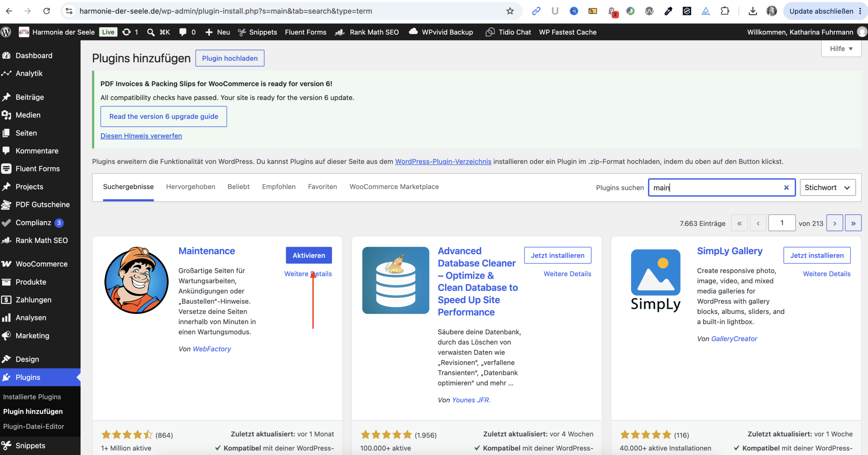Dismiss notice via Diesen Hinweis verwerfen
The width and height of the screenshot is (868, 455).
[x=141, y=136]
